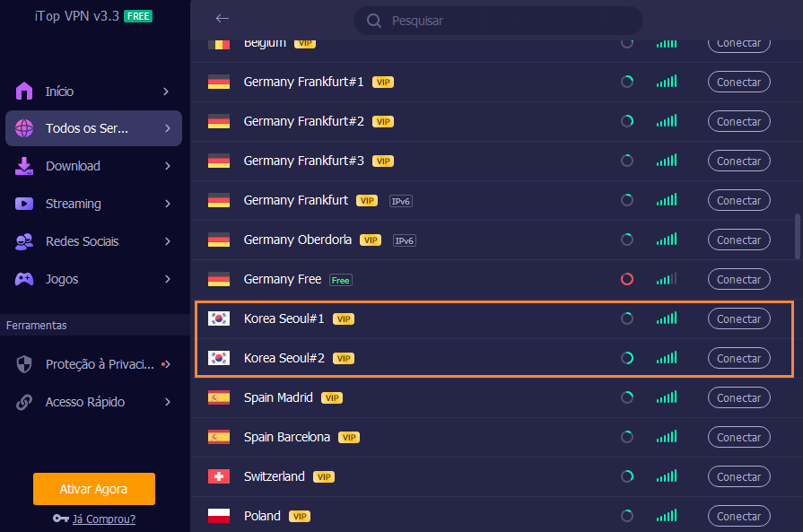The width and height of the screenshot is (803, 532).
Task: Click Conectar for Poland
Action: pyautogui.click(x=738, y=516)
